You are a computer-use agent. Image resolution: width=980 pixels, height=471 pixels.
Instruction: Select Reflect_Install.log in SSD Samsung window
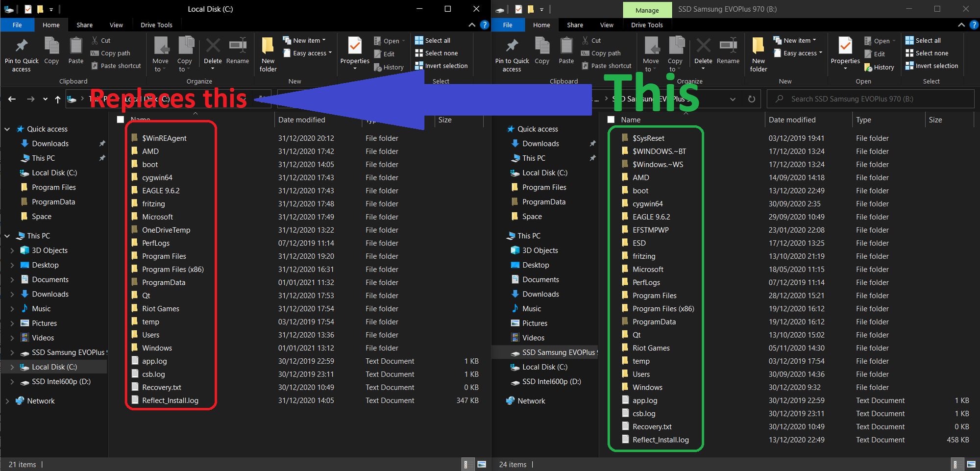[660, 440]
